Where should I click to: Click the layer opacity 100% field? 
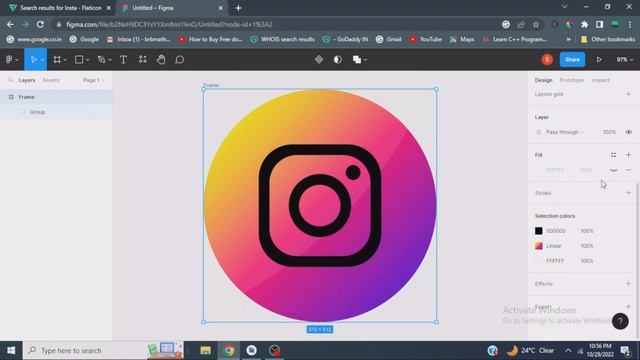(609, 132)
